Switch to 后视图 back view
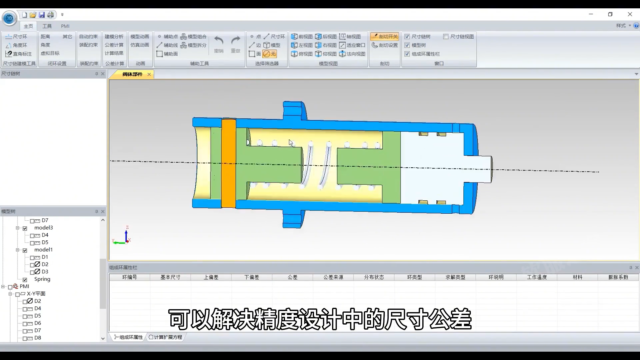Screen dimensions: 640x360 (x=326, y=36)
